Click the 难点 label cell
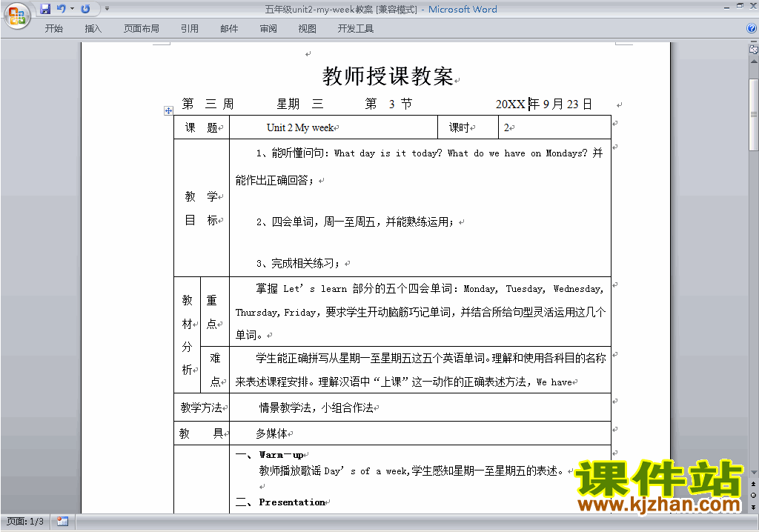Viewport: 759px width, 532px height. 215,370
